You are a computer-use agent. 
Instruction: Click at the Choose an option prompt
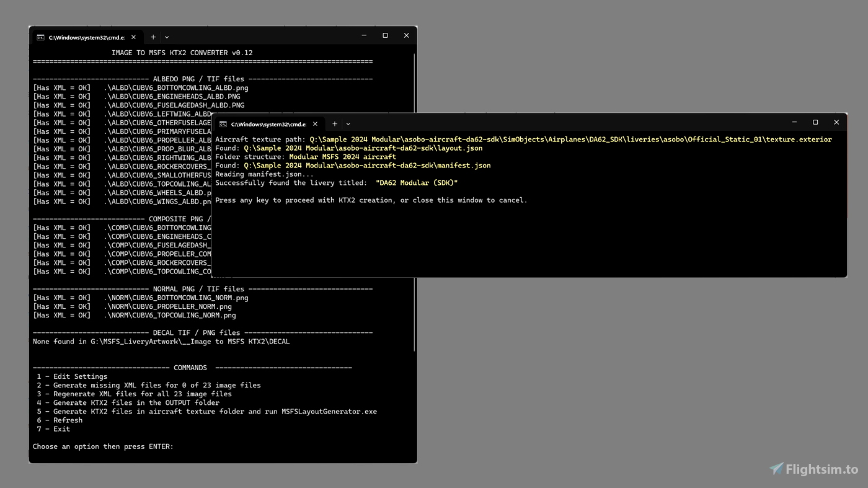[x=103, y=446]
